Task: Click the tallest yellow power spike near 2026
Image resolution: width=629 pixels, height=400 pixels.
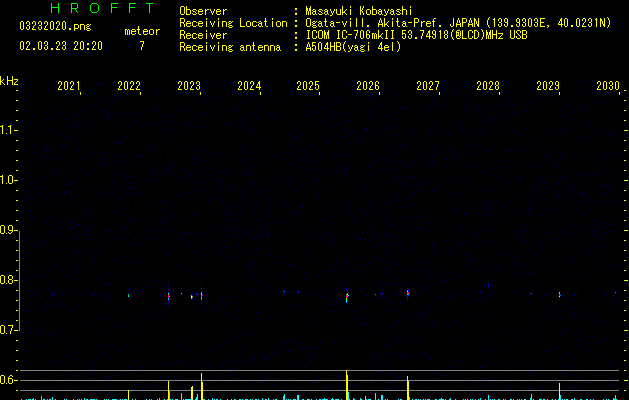Action: point(347,385)
